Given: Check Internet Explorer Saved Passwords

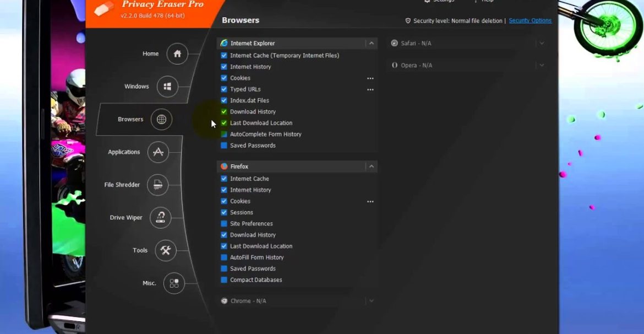Looking at the screenshot, I should pyautogui.click(x=224, y=145).
